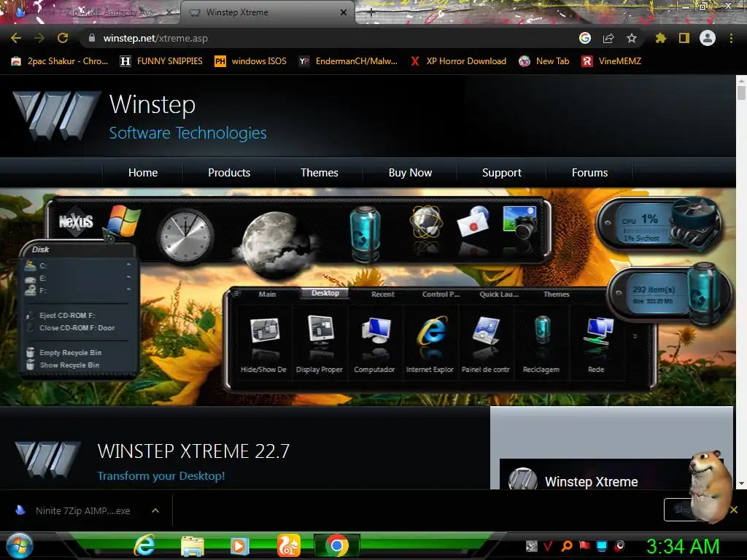Open windows ISOS bookmark
This screenshot has width=747, height=560.
pos(251,61)
